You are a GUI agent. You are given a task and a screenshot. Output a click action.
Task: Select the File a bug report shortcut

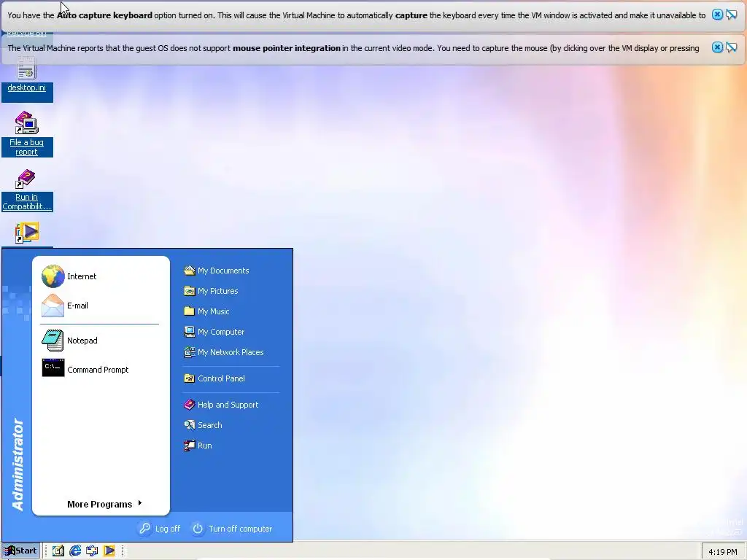(27, 134)
